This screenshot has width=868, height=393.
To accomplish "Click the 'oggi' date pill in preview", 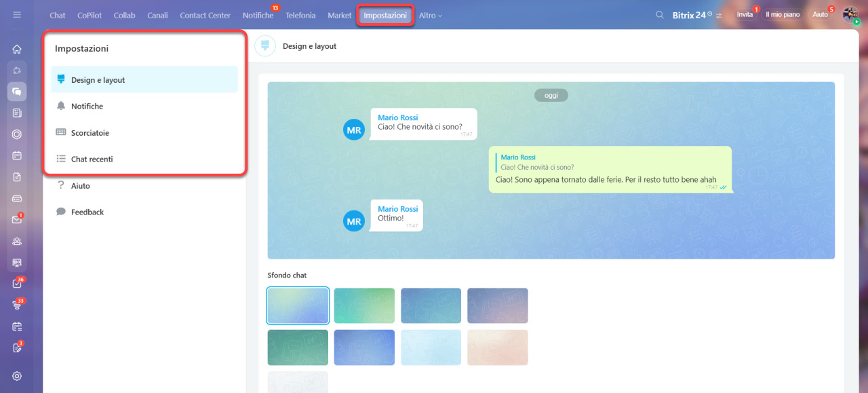I will [x=551, y=96].
